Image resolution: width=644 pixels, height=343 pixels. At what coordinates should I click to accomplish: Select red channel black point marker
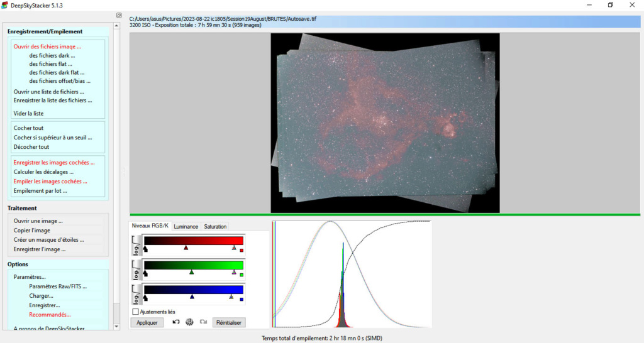(145, 249)
